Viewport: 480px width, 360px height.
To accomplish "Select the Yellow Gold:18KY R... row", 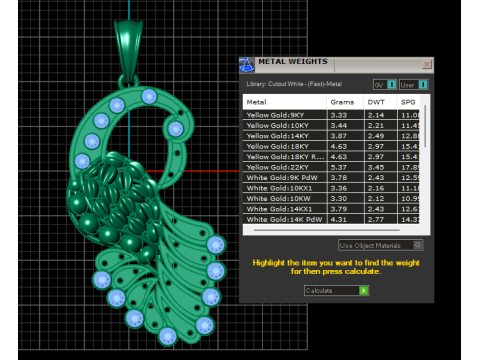I will click(x=331, y=157).
